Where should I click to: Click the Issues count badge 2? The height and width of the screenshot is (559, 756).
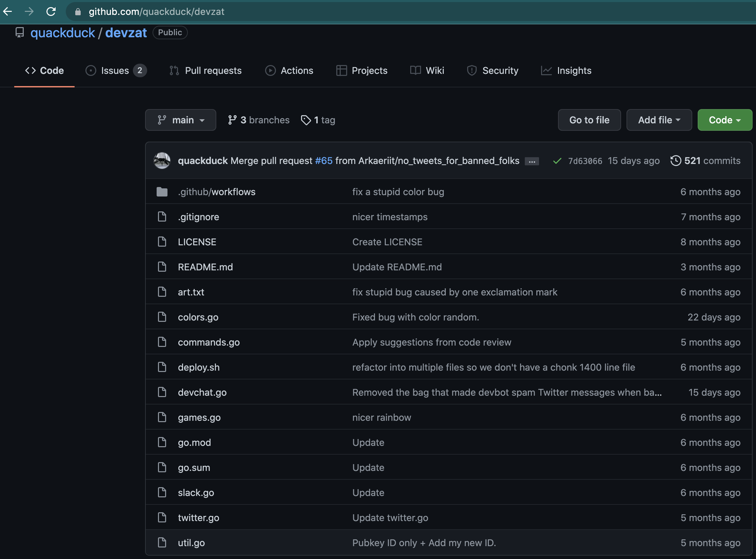(x=140, y=70)
